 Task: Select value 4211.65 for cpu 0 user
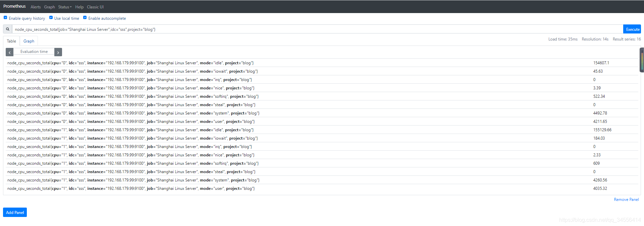600,122
